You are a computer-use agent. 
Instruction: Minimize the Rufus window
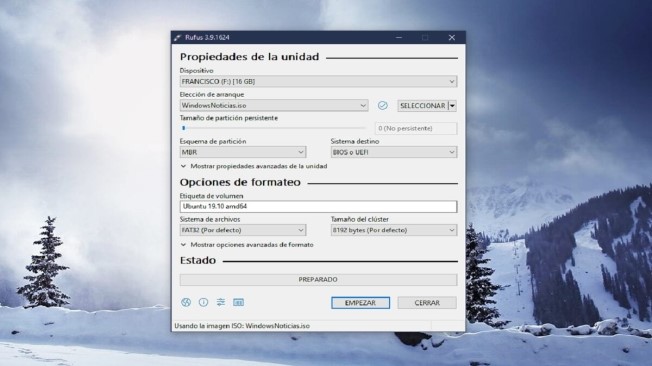399,37
